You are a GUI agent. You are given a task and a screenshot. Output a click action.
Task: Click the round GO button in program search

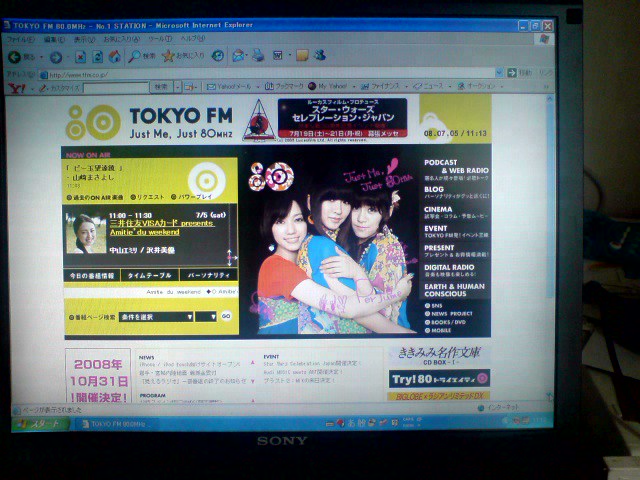tap(226, 316)
